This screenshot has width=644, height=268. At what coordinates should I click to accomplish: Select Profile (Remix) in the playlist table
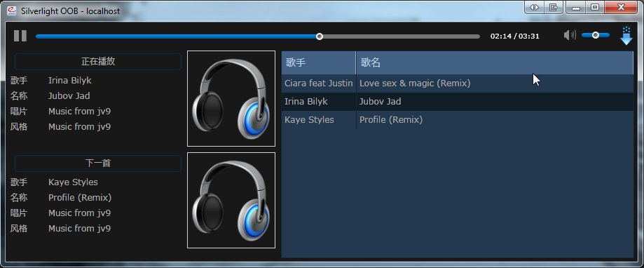tap(391, 120)
